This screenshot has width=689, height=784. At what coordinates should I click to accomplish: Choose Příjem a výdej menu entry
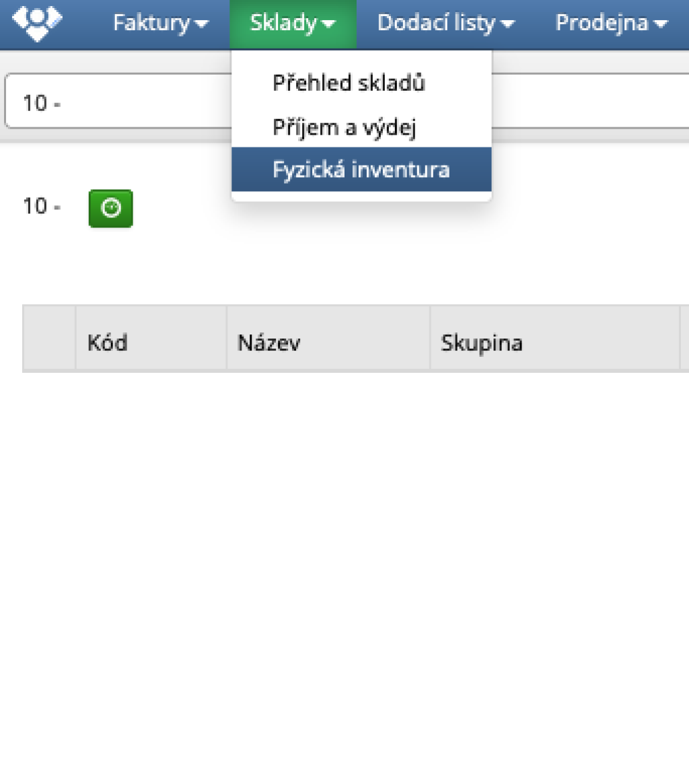344,127
